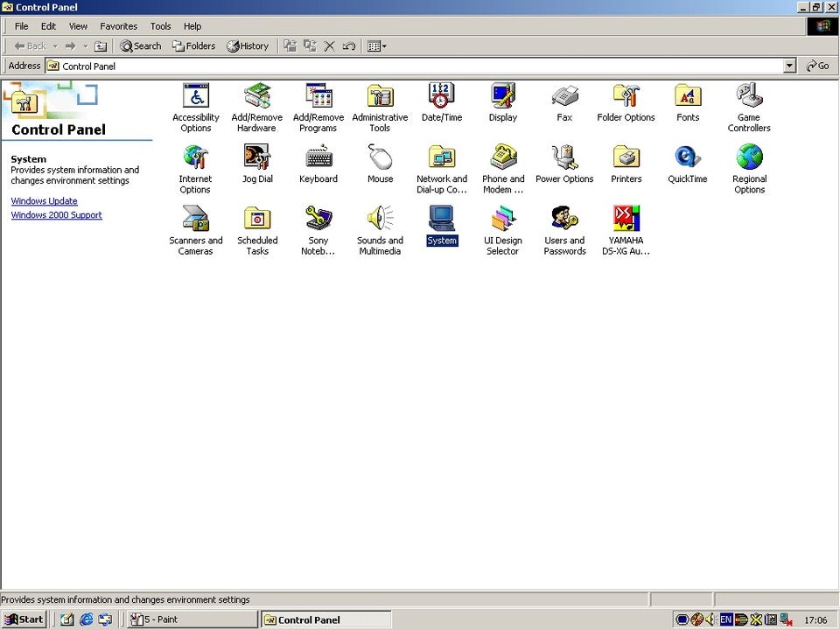
Task: Expand the Address bar dropdown arrow
Action: click(x=789, y=66)
